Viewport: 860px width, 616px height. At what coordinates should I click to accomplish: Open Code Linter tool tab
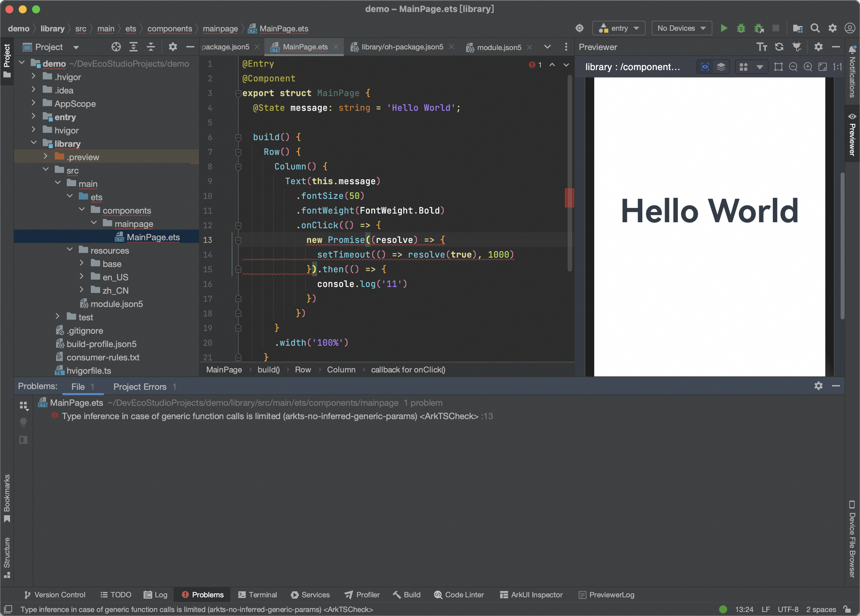tap(459, 594)
